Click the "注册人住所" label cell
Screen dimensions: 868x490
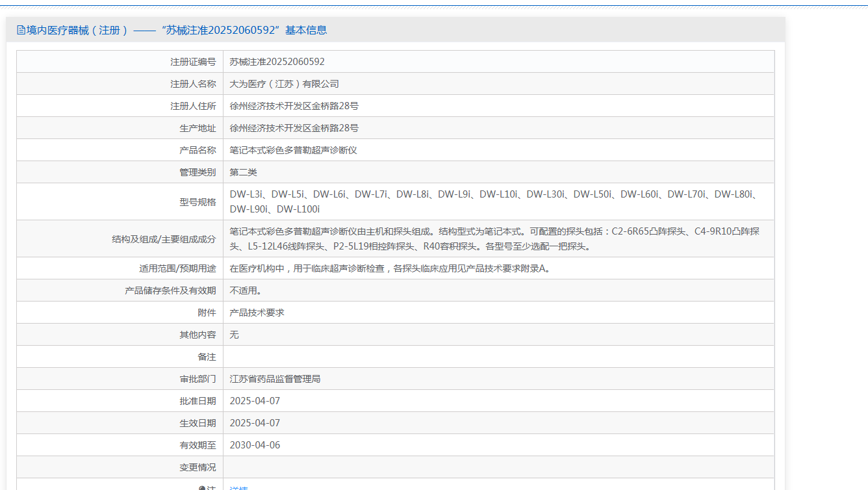(x=120, y=106)
